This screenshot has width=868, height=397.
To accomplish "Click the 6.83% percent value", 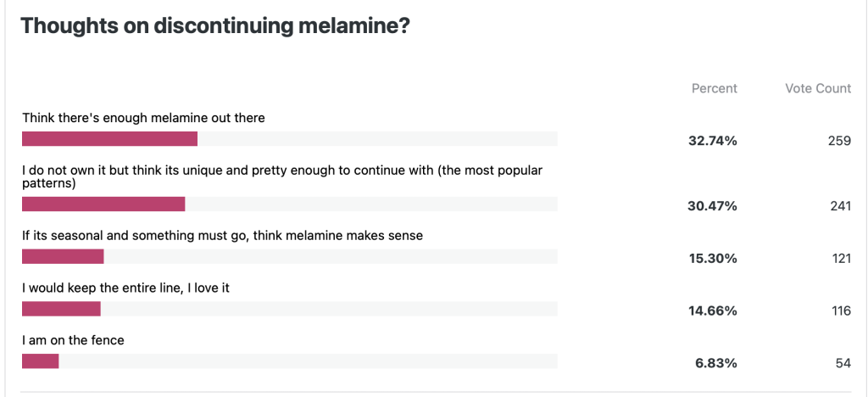I will [715, 363].
